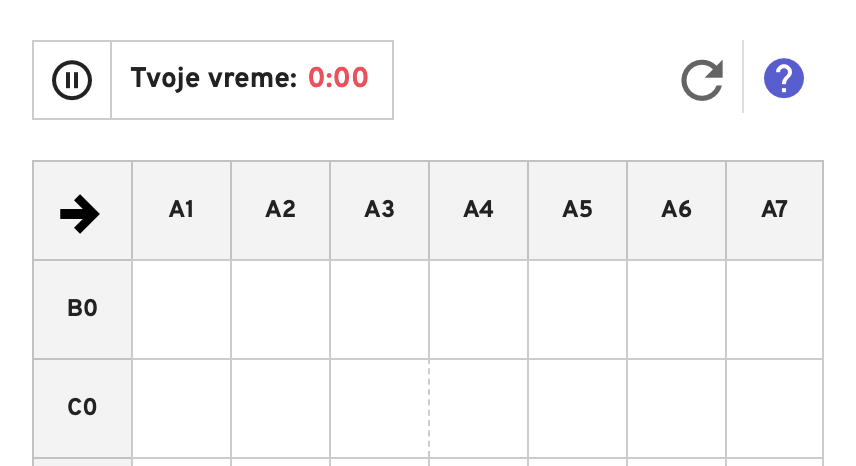Open help via the question mark icon

pos(783,79)
